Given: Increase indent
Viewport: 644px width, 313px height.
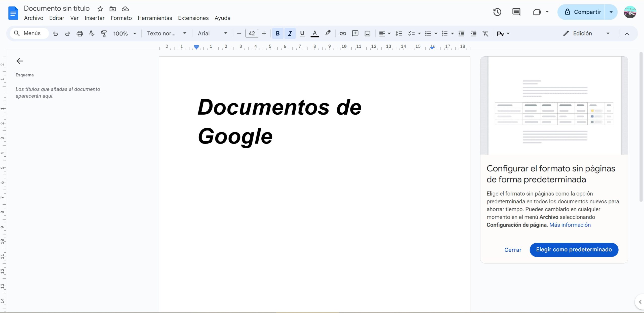Looking at the screenshot, I should pyautogui.click(x=473, y=33).
